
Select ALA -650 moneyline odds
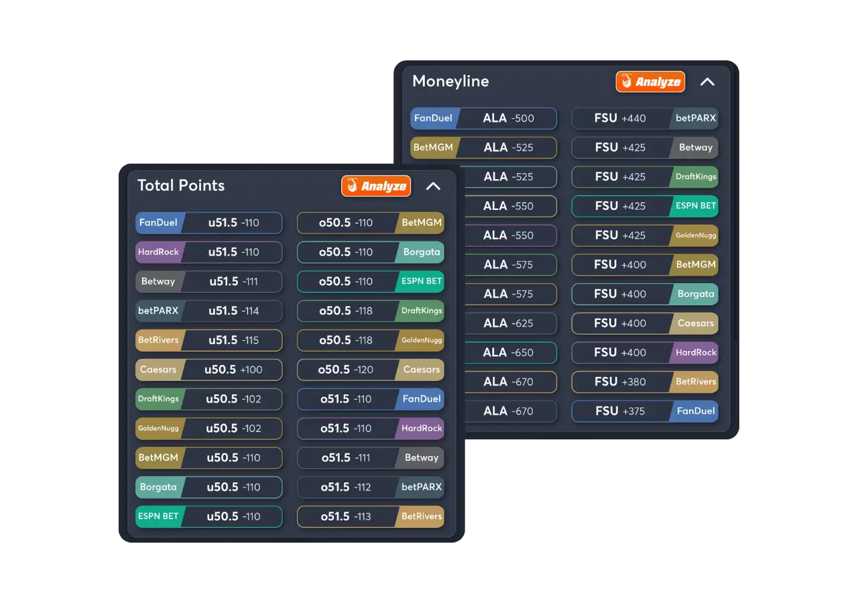click(511, 353)
